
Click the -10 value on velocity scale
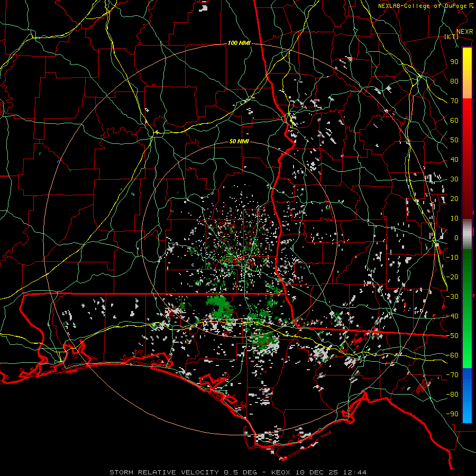(452, 258)
